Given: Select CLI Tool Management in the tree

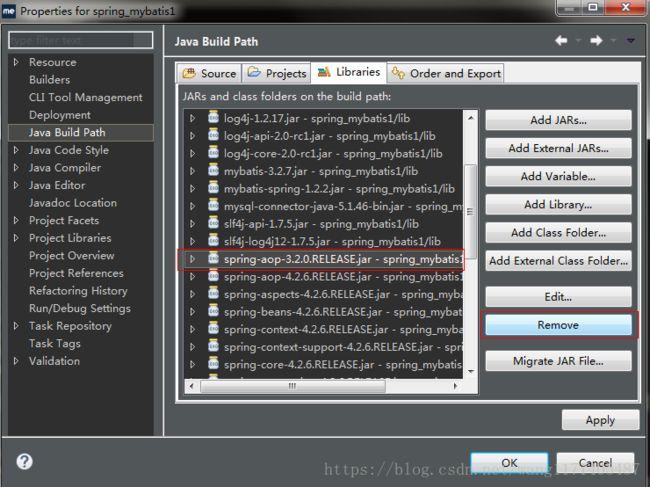Looking at the screenshot, I should pos(85,97).
